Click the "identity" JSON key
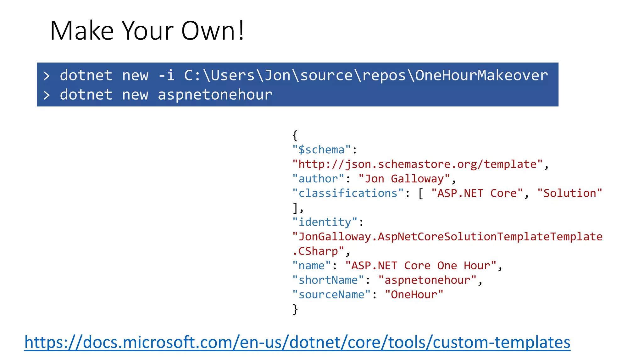Viewport: 644px width, 362px height. click(x=325, y=222)
